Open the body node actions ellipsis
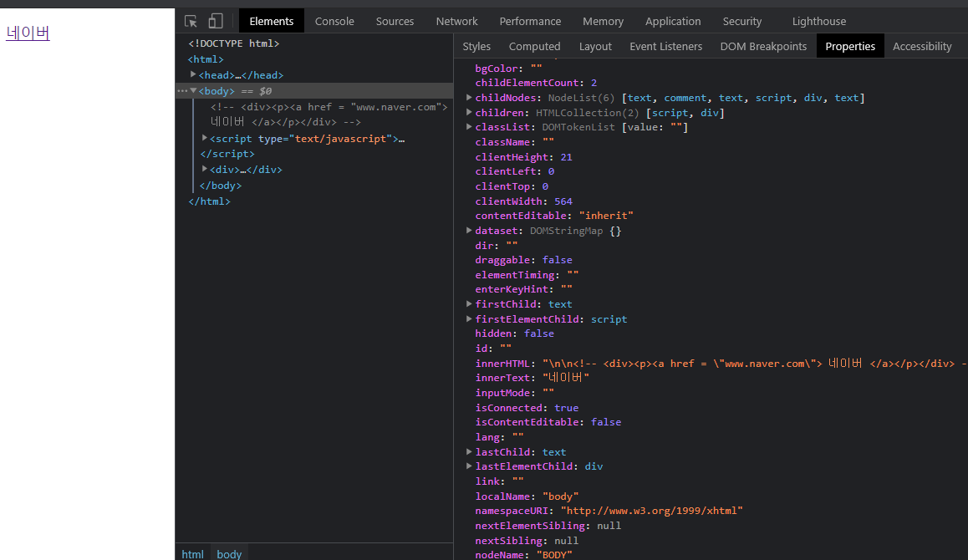Viewport: 968px width, 560px height. [x=182, y=91]
